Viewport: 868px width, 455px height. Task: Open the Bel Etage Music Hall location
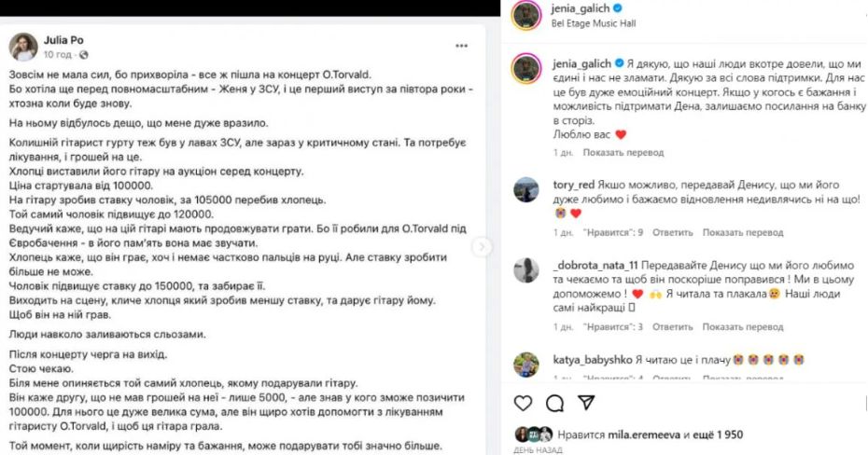point(598,23)
